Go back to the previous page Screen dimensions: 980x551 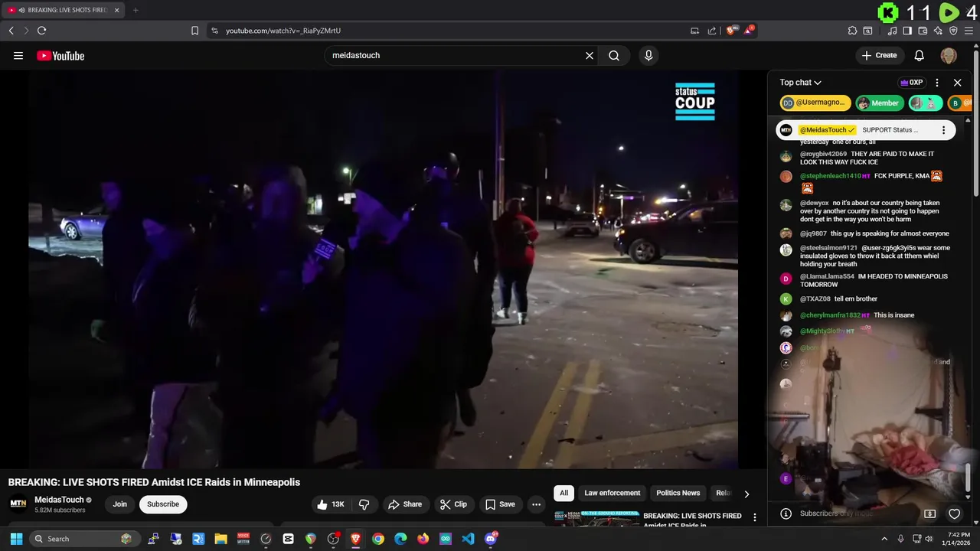11,31
